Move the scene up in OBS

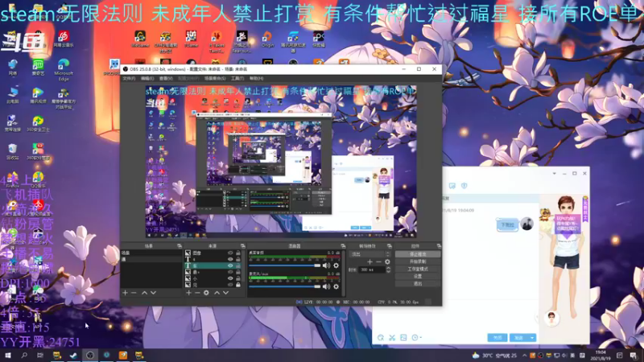tap(145, 293)
